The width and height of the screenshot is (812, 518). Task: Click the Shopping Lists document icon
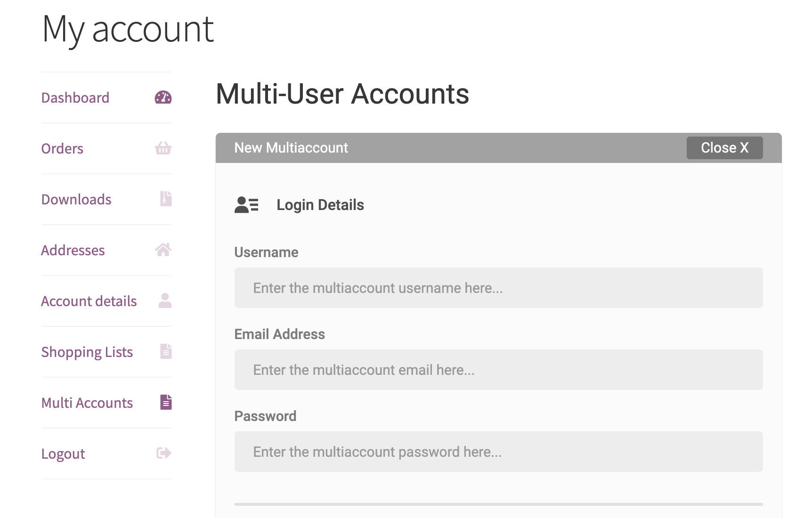[x=165, y=352]
